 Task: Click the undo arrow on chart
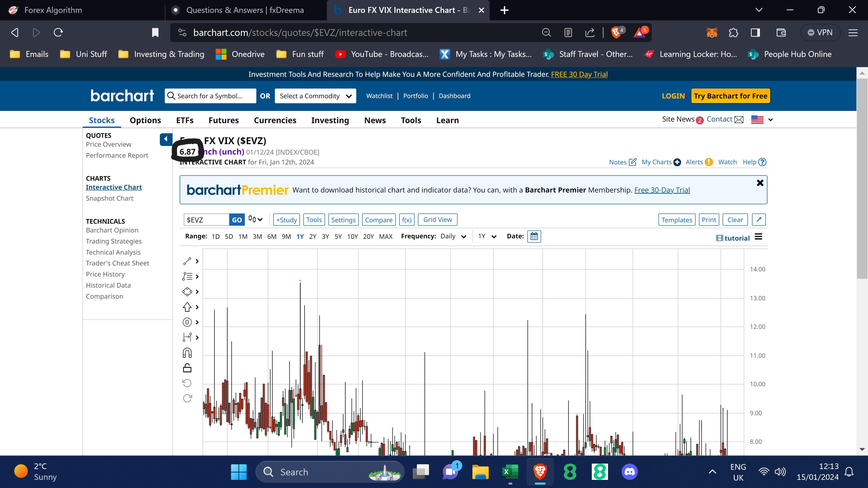point(187,383)
